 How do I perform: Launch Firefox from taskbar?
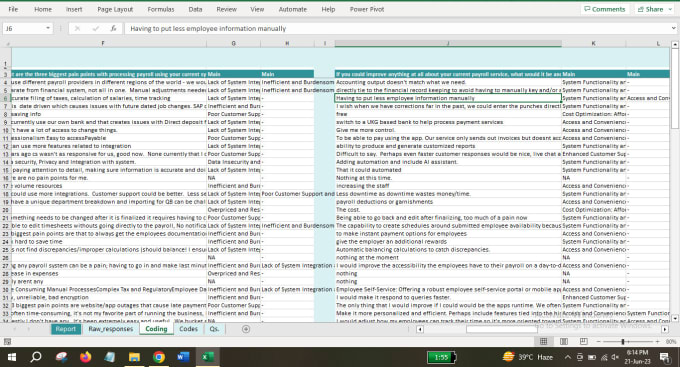(x=85, y=357)
